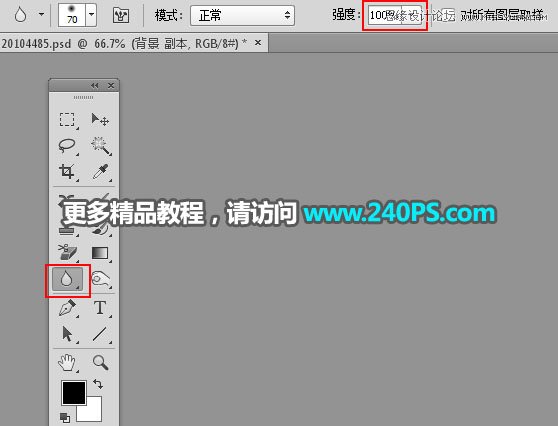
Task: Select the Move tool
Action: [100, 120]
